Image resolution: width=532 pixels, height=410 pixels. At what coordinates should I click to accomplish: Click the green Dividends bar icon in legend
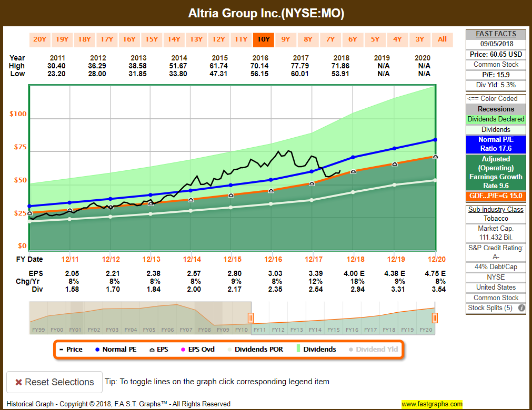click(298, 348)
